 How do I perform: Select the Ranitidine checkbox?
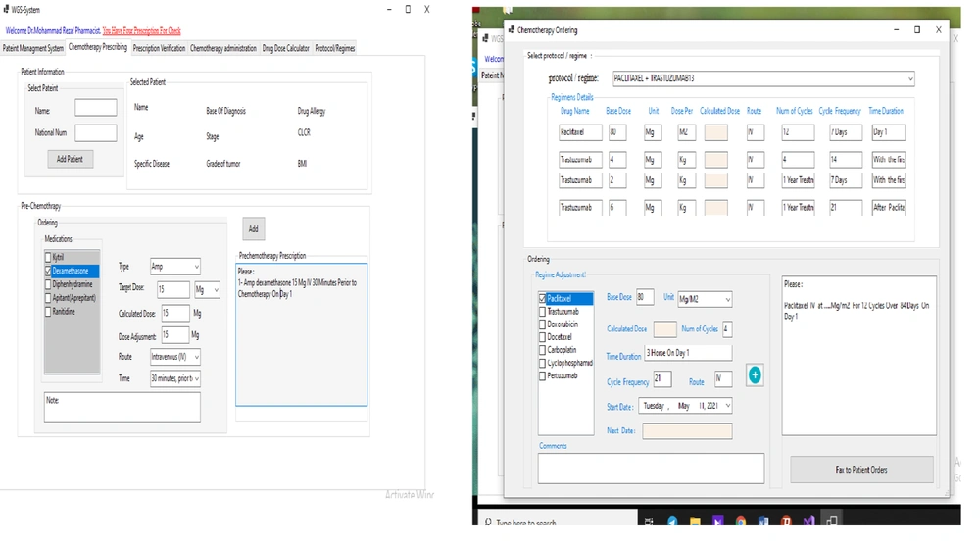(48, 312)
